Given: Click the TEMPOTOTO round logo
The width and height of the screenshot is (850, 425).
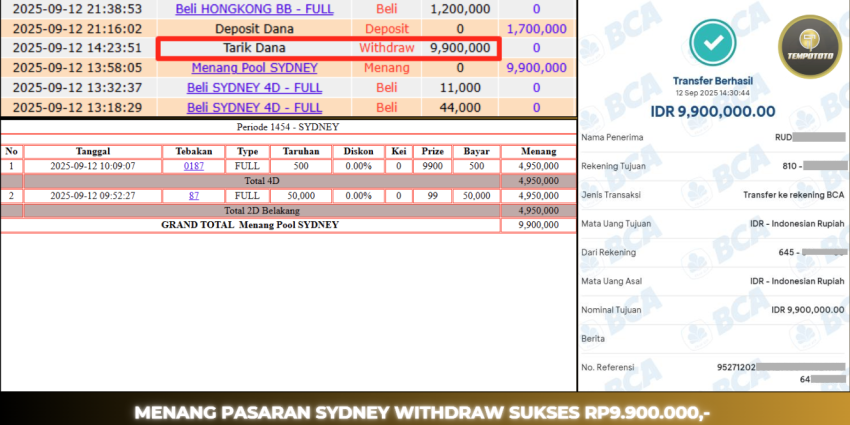Looking at the screenshot, I should [810, 47].
